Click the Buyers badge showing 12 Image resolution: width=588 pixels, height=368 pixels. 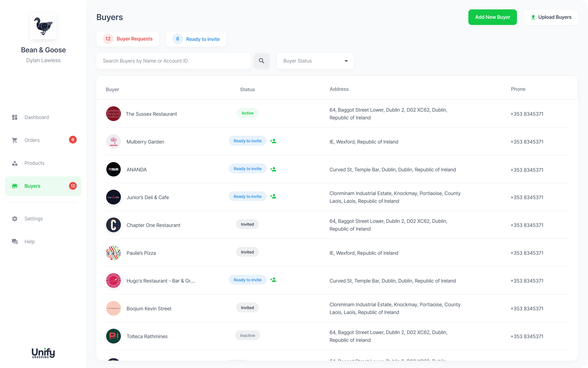click(73, 186)
